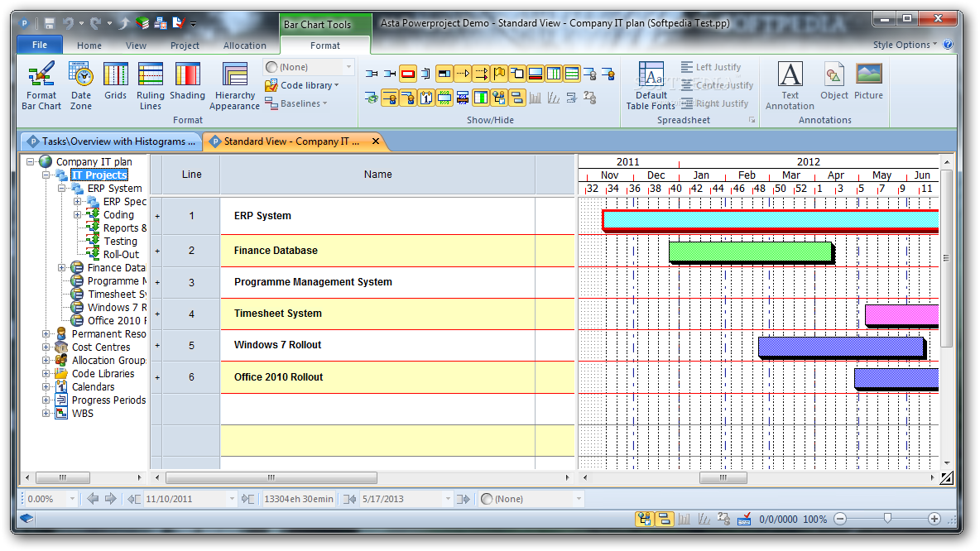Click the Help question mark icon
The image size is (980, 551).
coord(948,45)
